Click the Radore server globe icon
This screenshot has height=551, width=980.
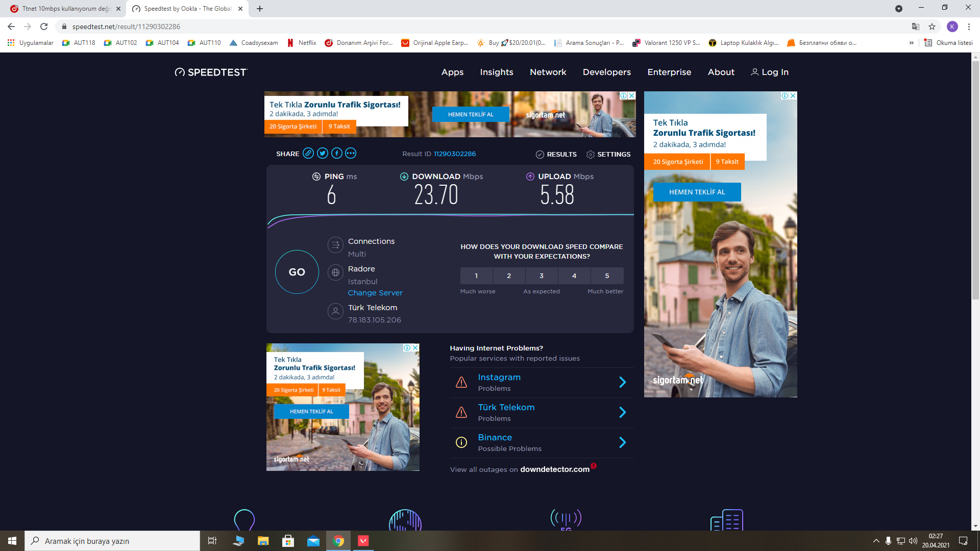pos(335,272)
